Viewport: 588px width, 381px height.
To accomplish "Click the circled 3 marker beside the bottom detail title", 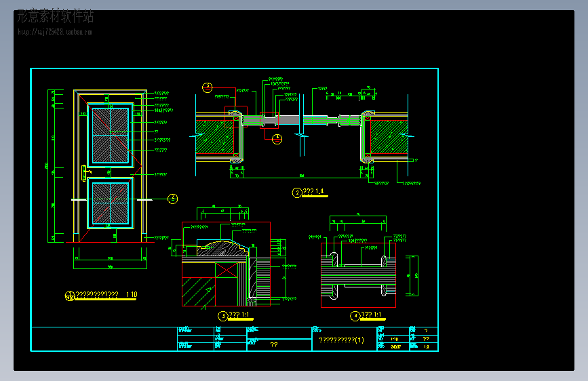I will (223, 316).
